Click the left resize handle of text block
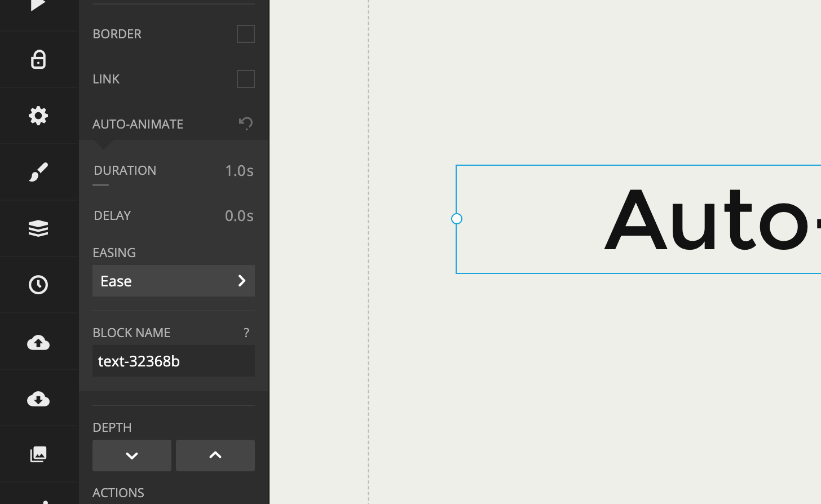 point(457,219)
